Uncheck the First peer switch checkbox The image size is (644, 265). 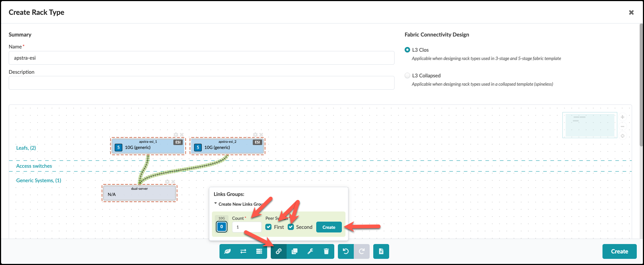pos(269,227)
